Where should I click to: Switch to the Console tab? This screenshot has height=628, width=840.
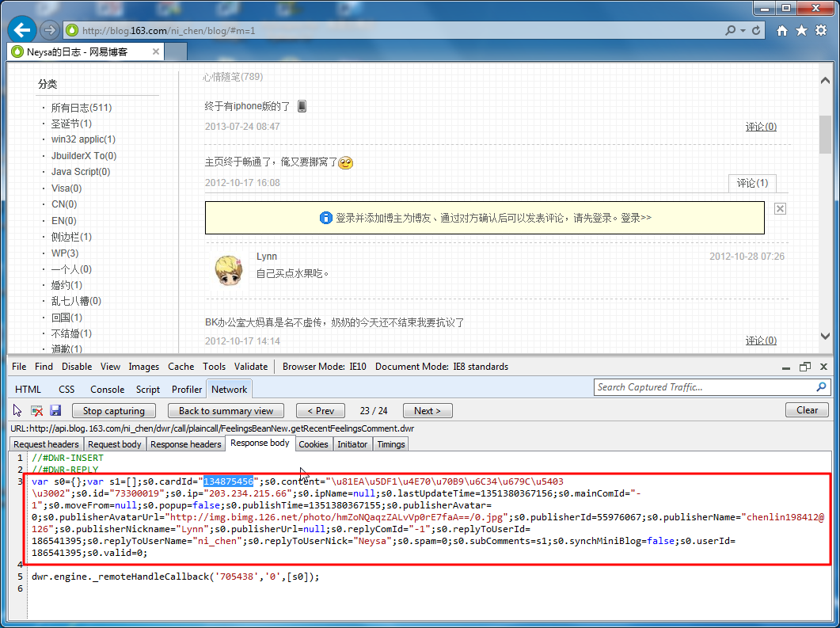click(107, 390)
